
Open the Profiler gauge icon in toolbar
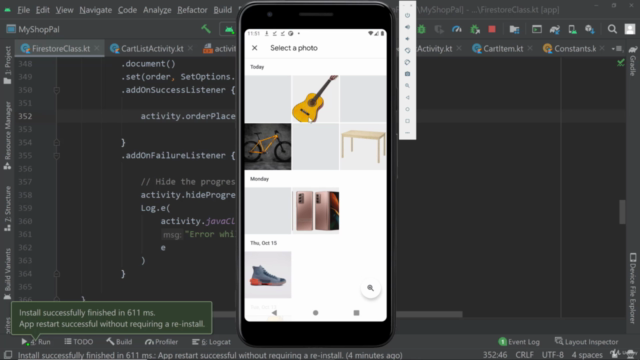[456, 29]
